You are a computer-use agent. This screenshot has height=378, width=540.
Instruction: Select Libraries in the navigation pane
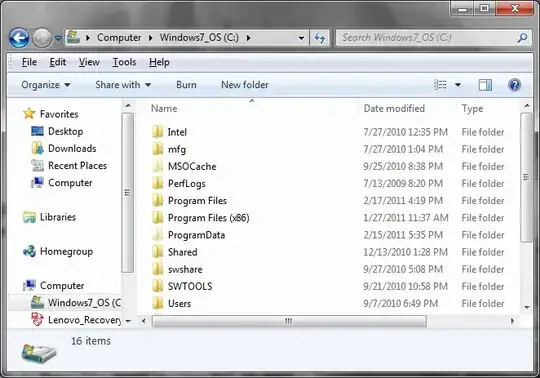(49, 217)
